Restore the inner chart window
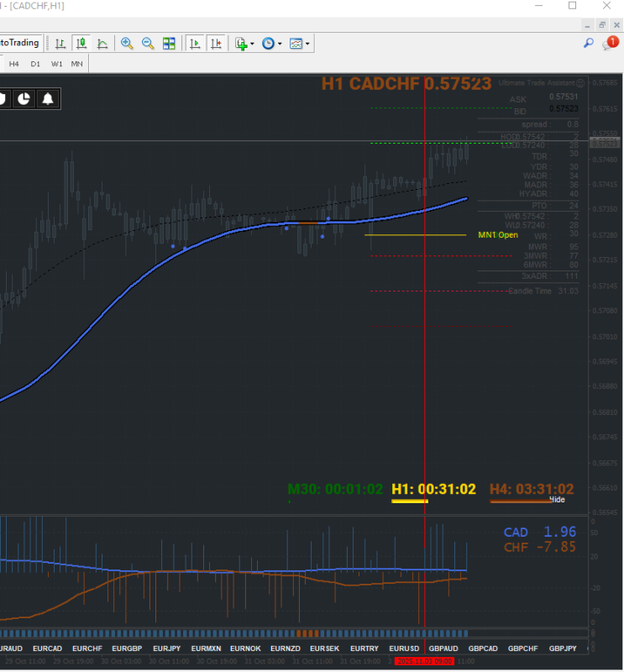The height and width of the screenshot is (672, 624). point(602,25)
